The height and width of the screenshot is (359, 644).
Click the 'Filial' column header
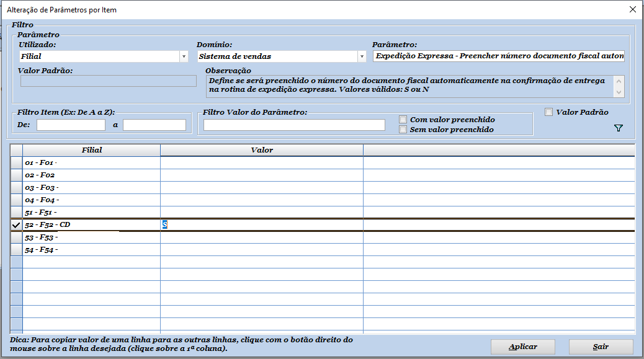click(x=91, y=150)
